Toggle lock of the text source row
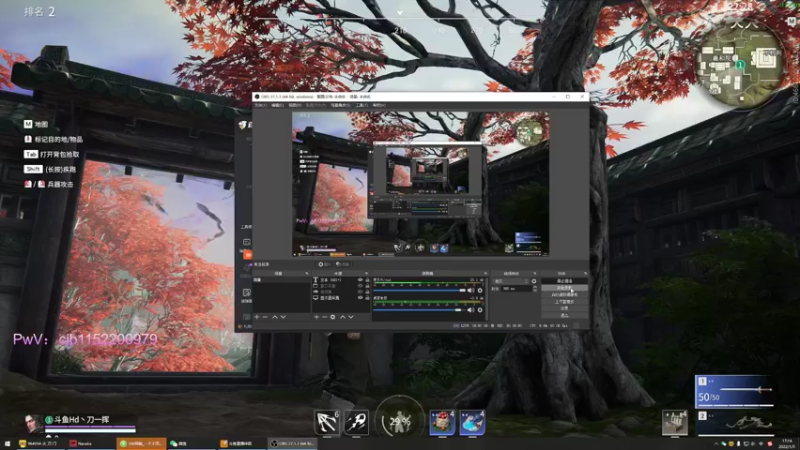This screenshot has width=800, height=450. point(367,280)
